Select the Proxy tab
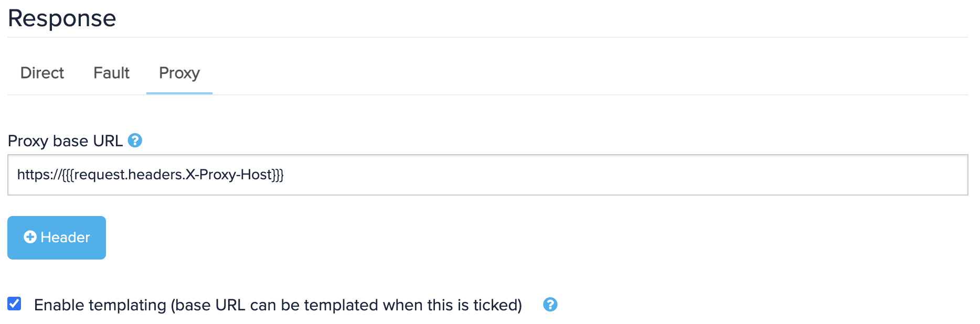The width and height of the screenshot is (980, 324). [179, 73]
